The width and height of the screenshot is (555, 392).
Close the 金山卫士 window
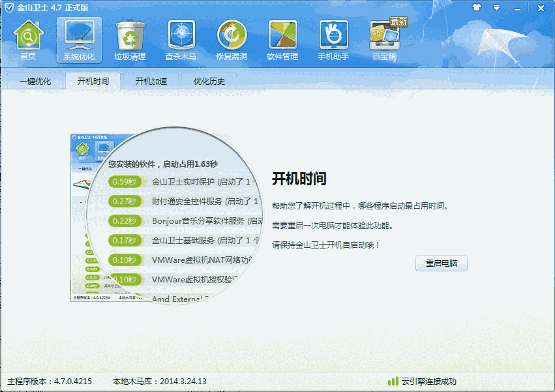pyautogui.click(x=541, y=8)
